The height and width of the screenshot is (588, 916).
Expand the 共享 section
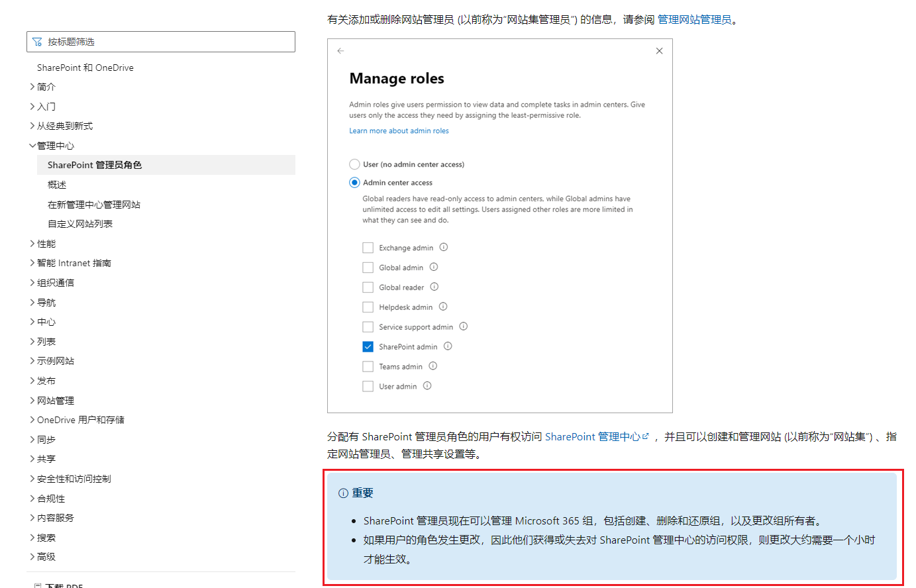[x=42, y=459]
